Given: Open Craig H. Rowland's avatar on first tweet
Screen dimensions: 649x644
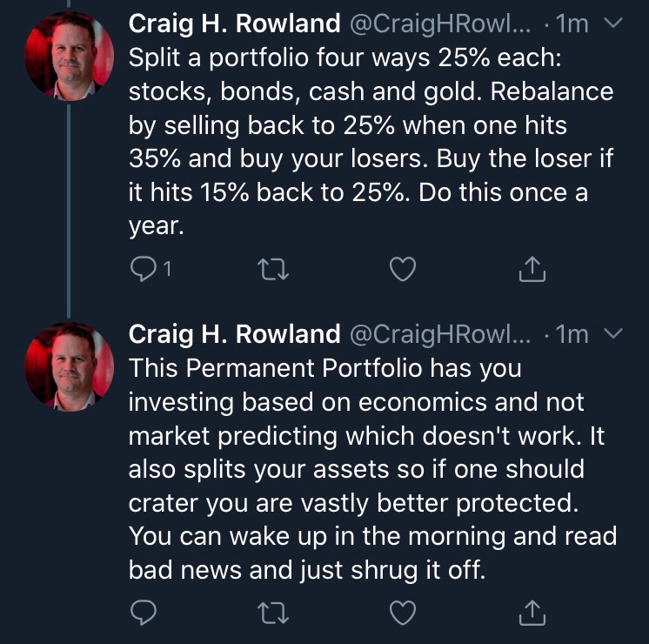Looking at the screenshot, I should [69, 57].
